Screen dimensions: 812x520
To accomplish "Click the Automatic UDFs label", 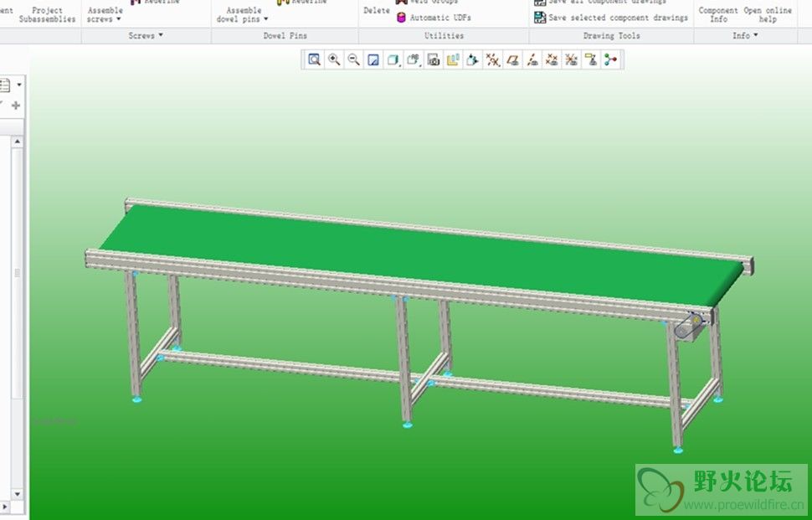I will 440,18.
